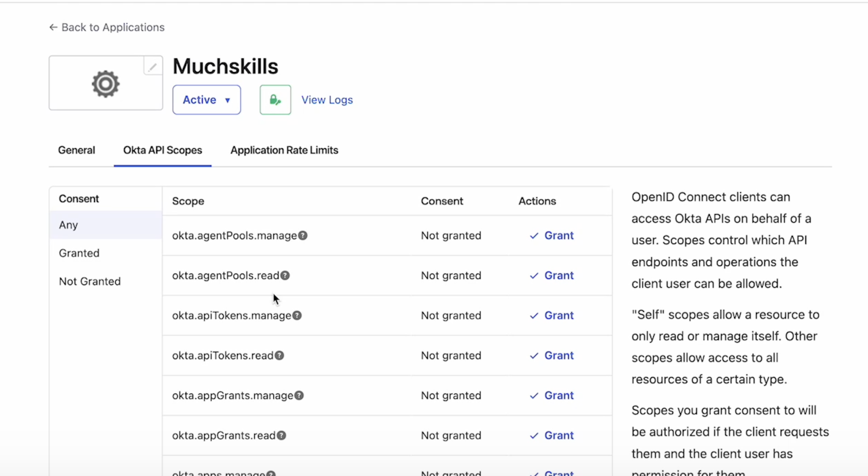The width and height of the screenshot is (868, 476).
Task: Click the gear application logo
Action: [105, 84]
